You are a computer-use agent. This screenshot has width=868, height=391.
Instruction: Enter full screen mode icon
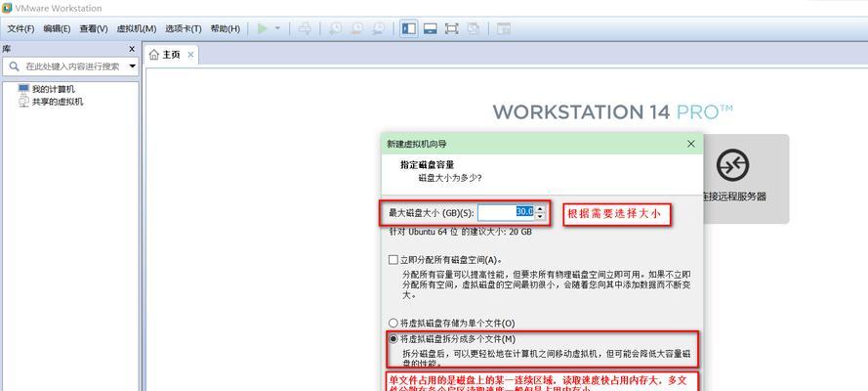pyautogui.click(x=452, y=28)
